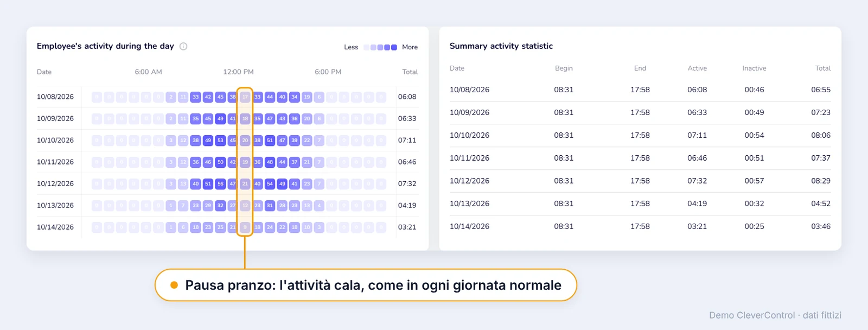Sort summary table by Inactive column header

coord(754,68)
